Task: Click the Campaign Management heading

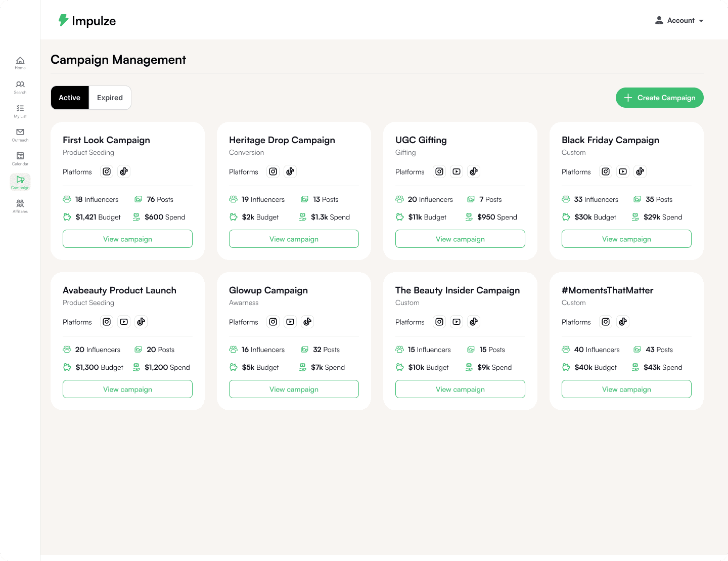Action: click(x=118, y=60)
